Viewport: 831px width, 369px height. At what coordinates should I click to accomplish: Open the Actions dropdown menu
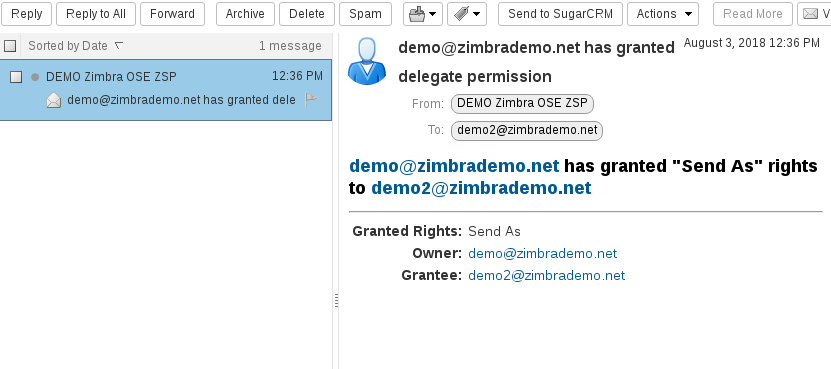coord(663,14)
